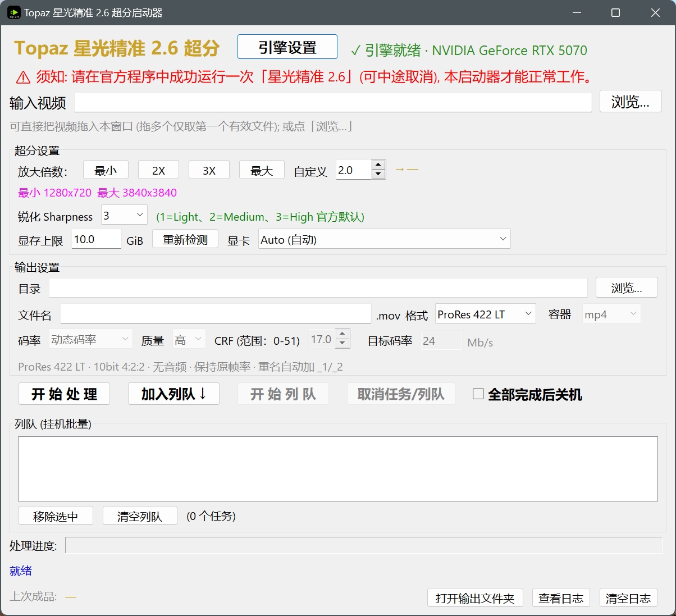Click 查看日志 to view the log
Screen dimensions: 676x616
click(561, 597)
